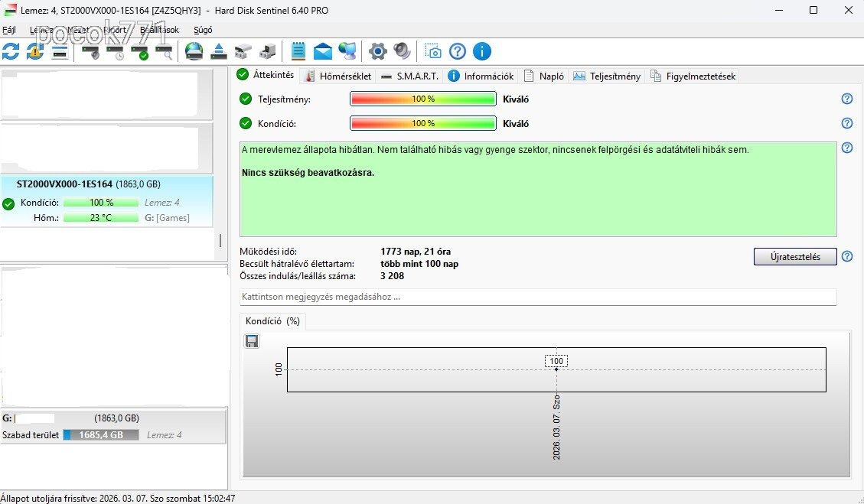Image resolution: width=864 pixels, height=504 pixels.
Task: Click the status bar last refresh text
Action: click(x=118, y=499)
